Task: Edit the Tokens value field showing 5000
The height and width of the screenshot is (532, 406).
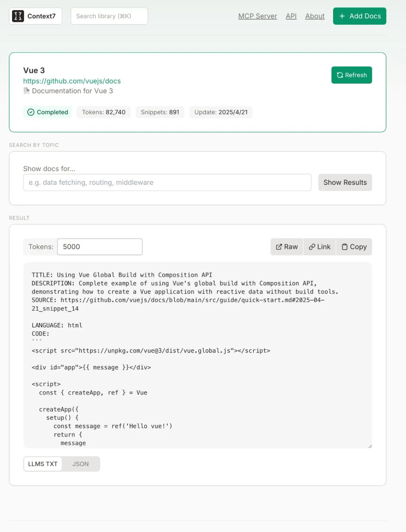Action: tap(100, 247)
